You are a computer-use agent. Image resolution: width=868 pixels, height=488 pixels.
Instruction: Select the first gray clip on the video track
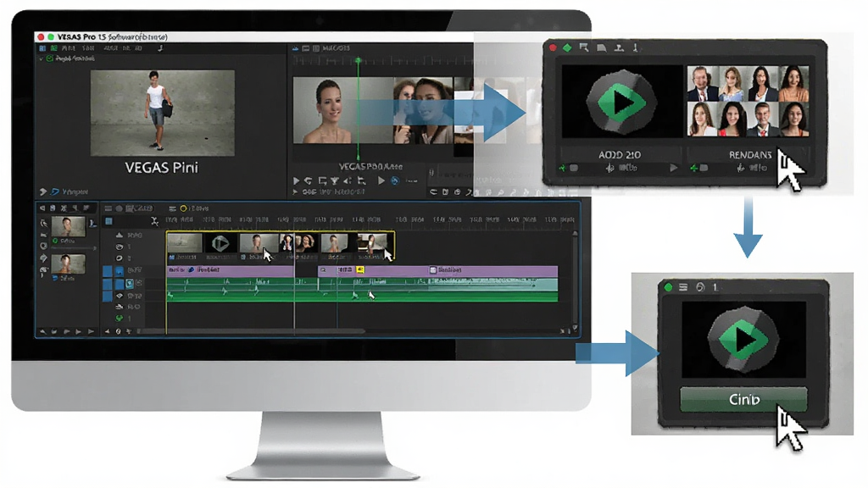click(x=184, y=243)
